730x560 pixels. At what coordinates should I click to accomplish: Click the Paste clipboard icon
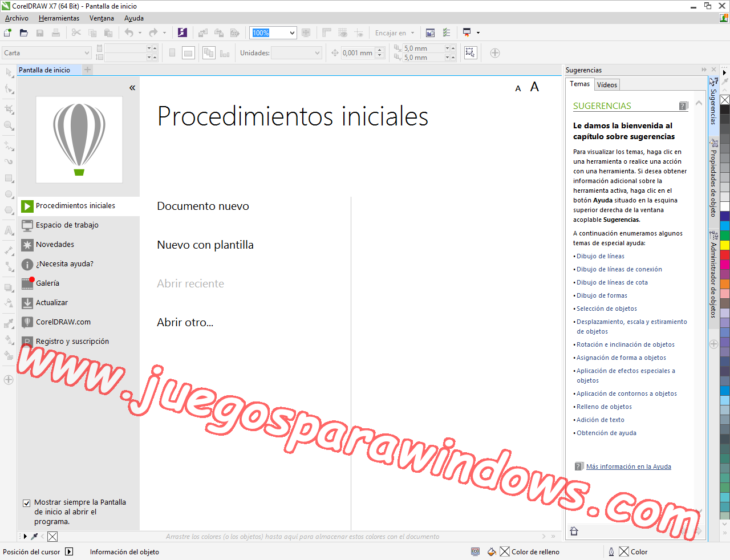[x=108, y=33]
